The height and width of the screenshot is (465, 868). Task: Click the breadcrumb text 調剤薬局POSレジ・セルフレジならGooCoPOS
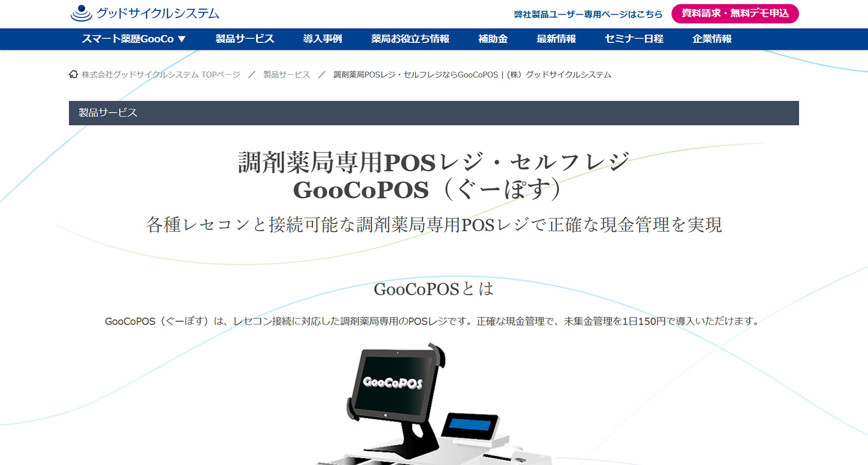click(416, 74)
